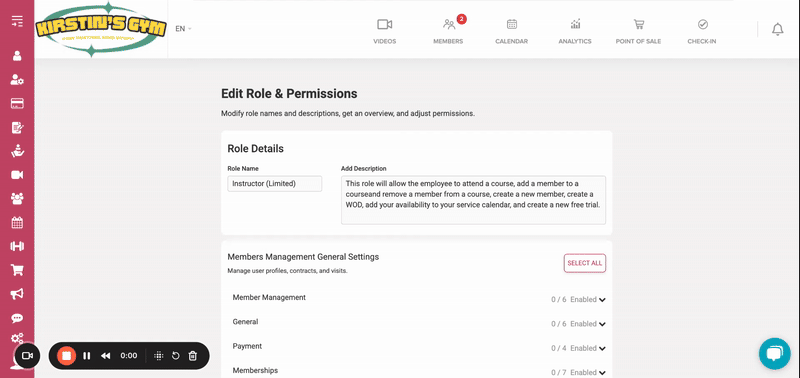Pause the screen recording
Viewport: 800px width, 378px height.
[x=87, y=356]
